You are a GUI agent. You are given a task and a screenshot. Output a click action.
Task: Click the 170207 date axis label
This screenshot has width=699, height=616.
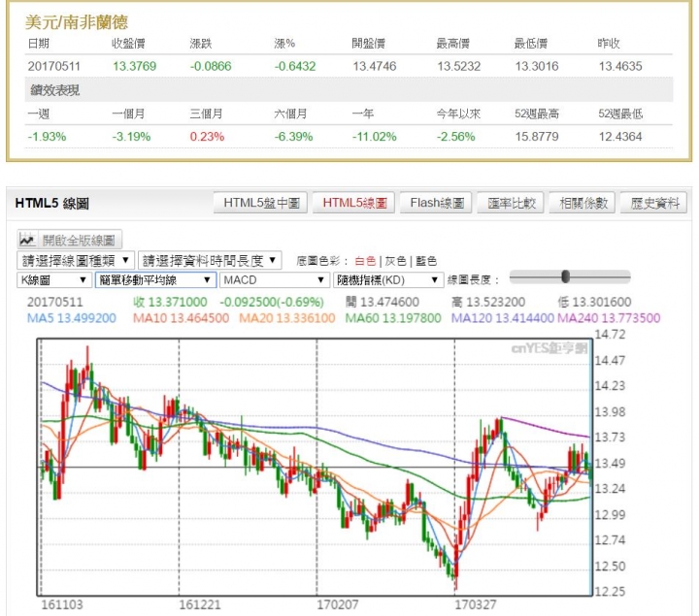[338, 605]
